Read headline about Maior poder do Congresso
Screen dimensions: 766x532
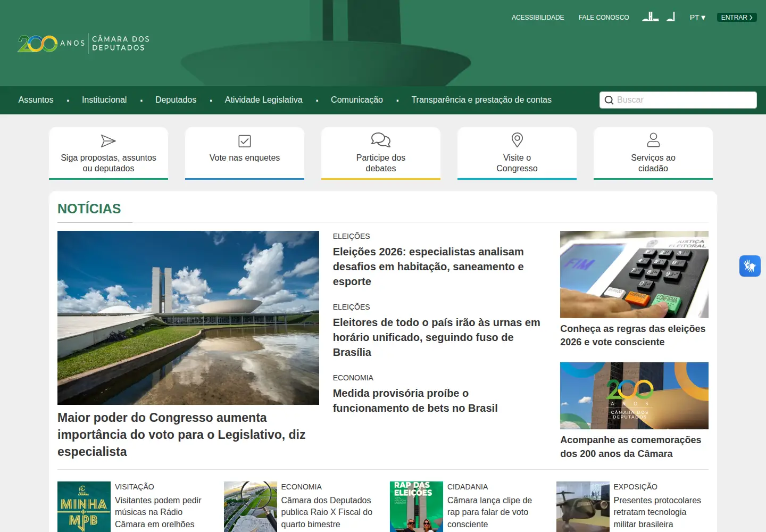coord(181,435)
